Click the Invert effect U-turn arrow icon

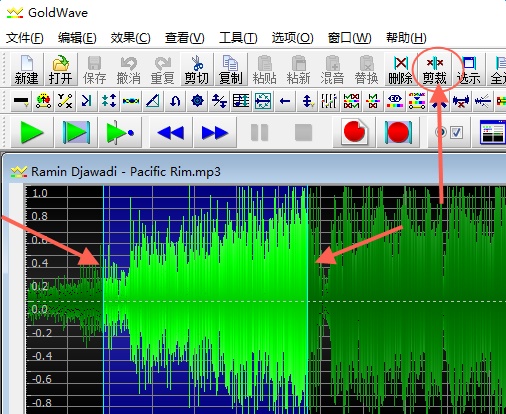pos(175,101)
